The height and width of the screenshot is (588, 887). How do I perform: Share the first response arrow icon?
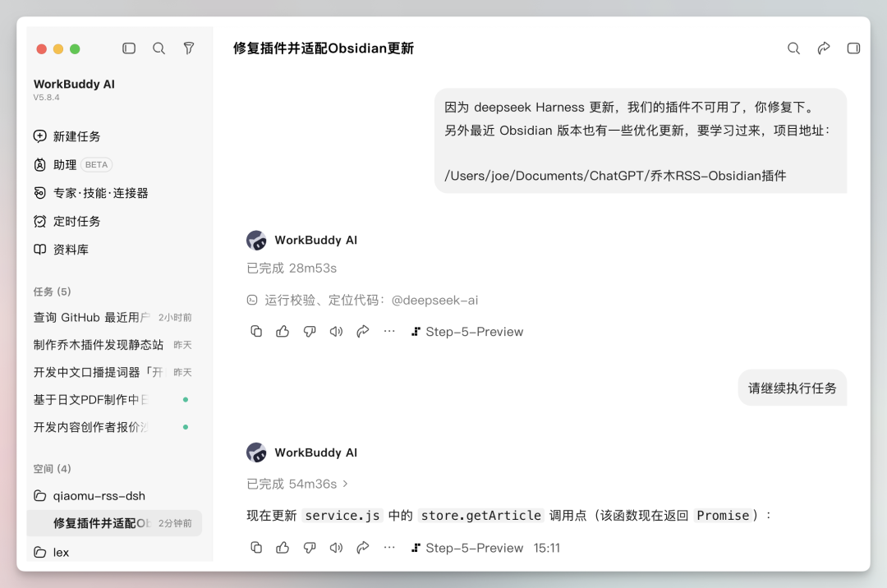coord(363,331)
